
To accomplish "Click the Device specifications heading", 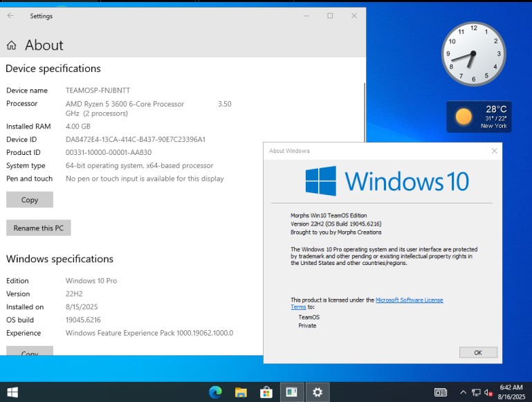I will [53, 68].
